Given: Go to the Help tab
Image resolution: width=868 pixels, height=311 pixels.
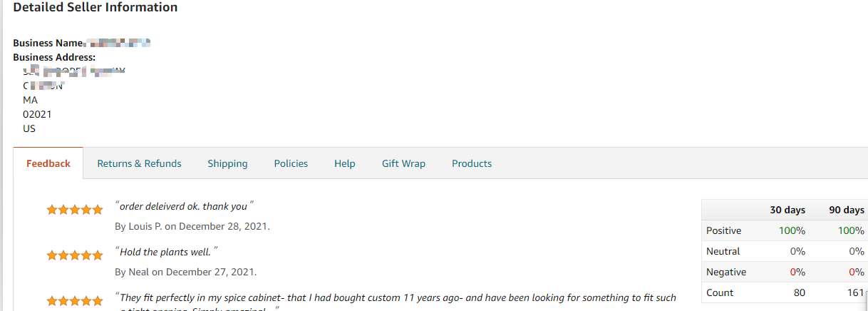Looking at the screenshot, I should click(x=344, y=163).
